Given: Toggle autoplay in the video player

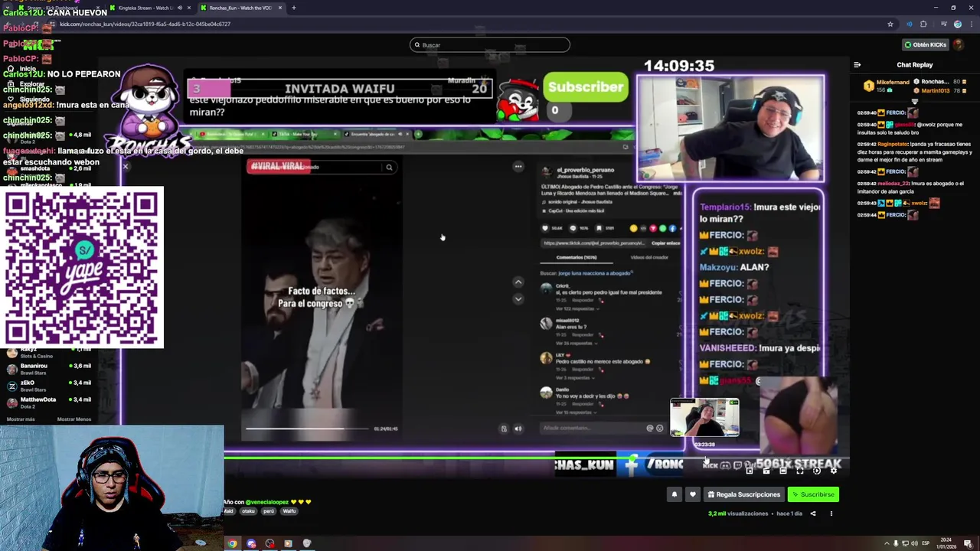Looking at the screenshot, I should (817, 471).
